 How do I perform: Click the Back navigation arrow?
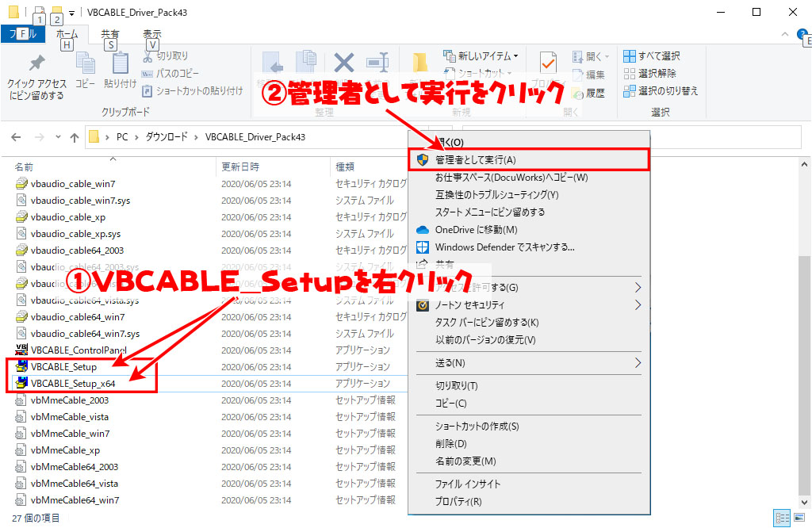point(16,137)
